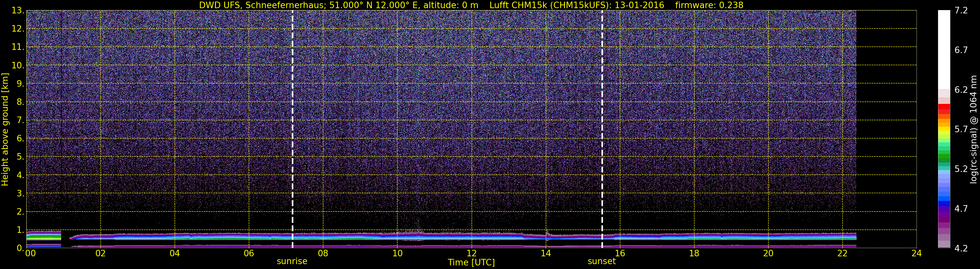Click the time axis tick label '24'
This screenshot has width=980, height=269.
click(x=917, y=253)
